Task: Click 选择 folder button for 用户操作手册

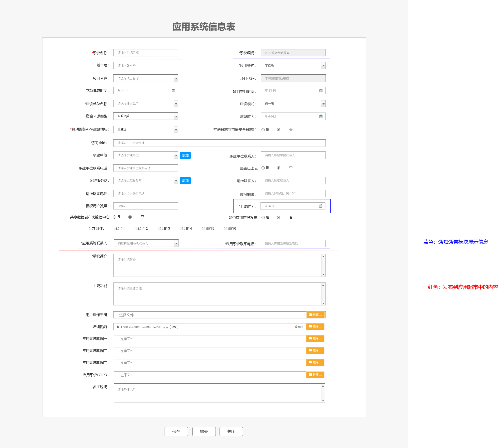Action: click(x=315, y=315)
